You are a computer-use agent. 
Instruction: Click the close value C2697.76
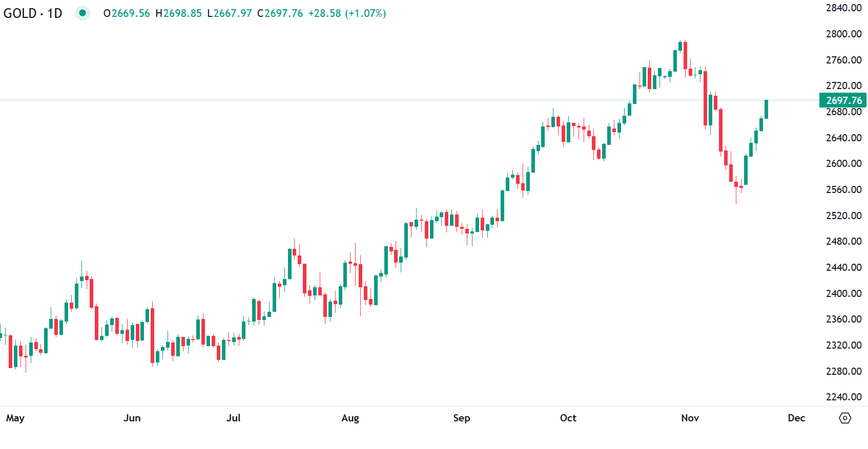pyautogui.click(x=280, y=13)
